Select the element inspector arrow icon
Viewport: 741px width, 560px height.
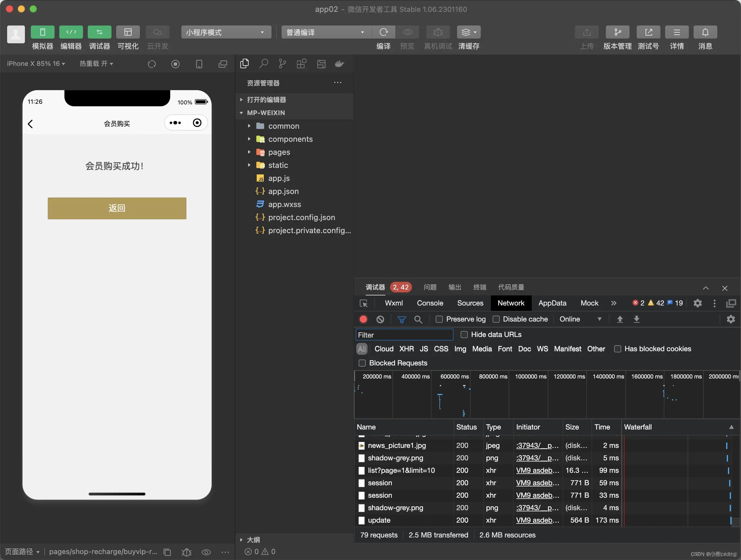(x=363, y=303)
